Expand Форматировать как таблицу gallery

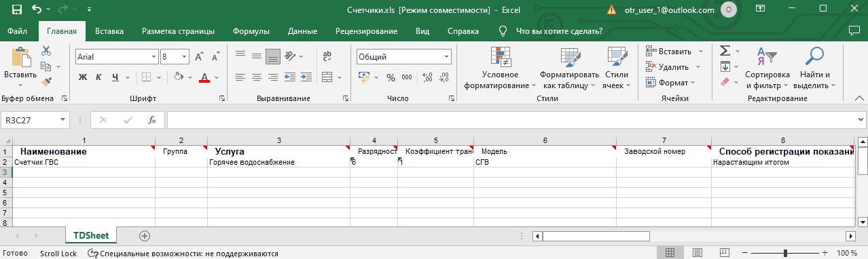570,68
